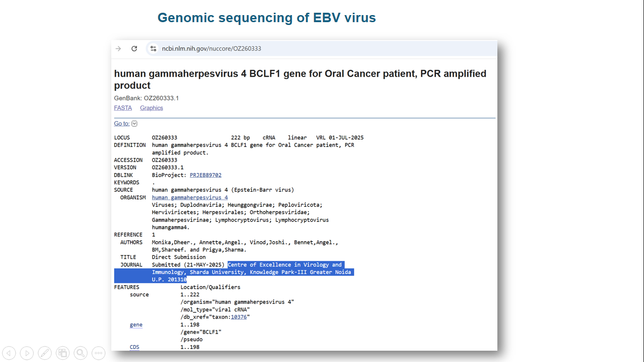The image size is (644, 362).
Task: Click the highlighted Sharda University address text
Action: [251, 272]
